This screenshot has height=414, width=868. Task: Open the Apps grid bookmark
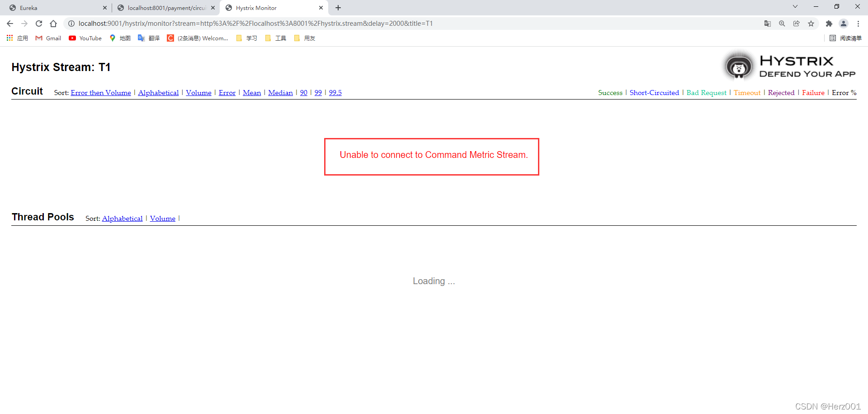[17, 38]
